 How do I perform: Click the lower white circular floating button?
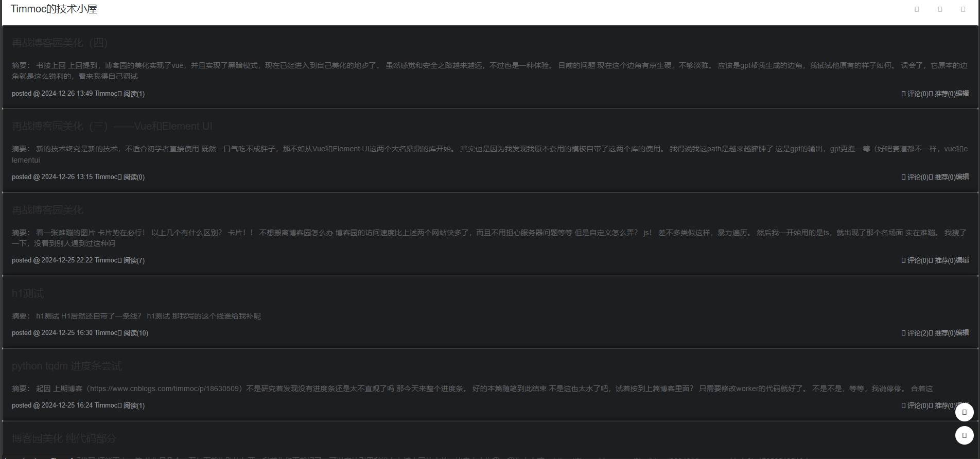tap(965, 435)
